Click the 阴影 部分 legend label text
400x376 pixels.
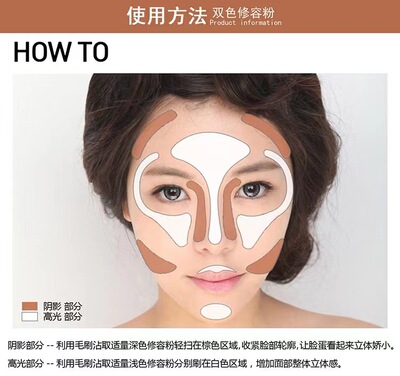pyautogui.click(x=62, y=306)
